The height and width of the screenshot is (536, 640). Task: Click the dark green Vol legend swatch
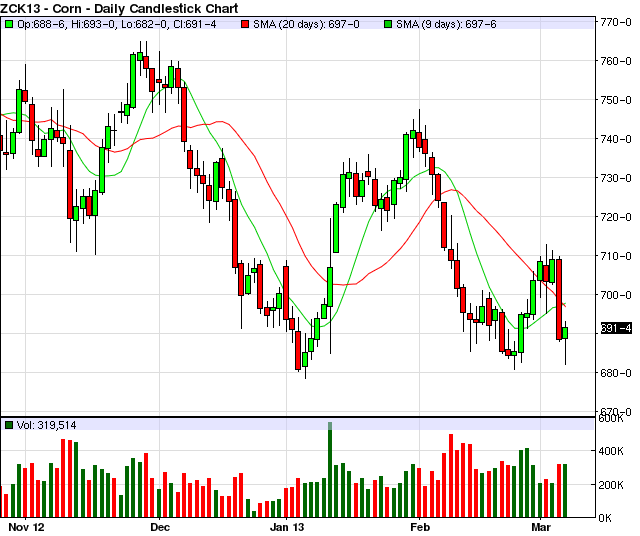pyautogui.click(x=9, y=425)
